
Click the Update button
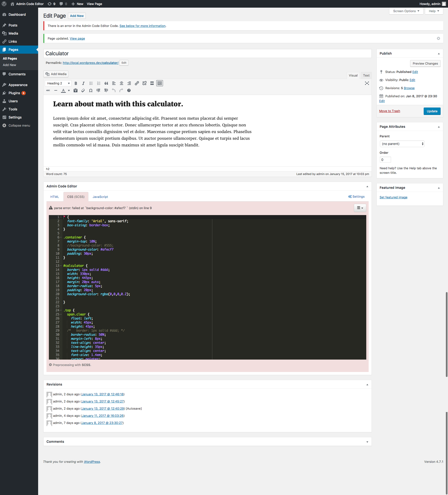tap(432, 111)
